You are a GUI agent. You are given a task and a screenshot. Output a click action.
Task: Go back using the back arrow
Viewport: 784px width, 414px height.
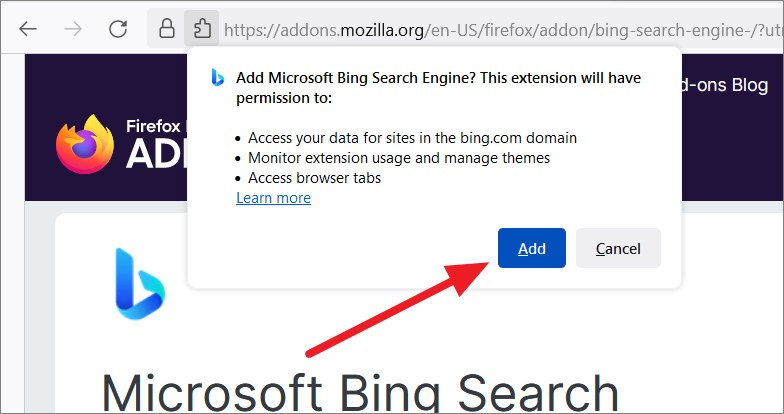(x=28, y=30)
